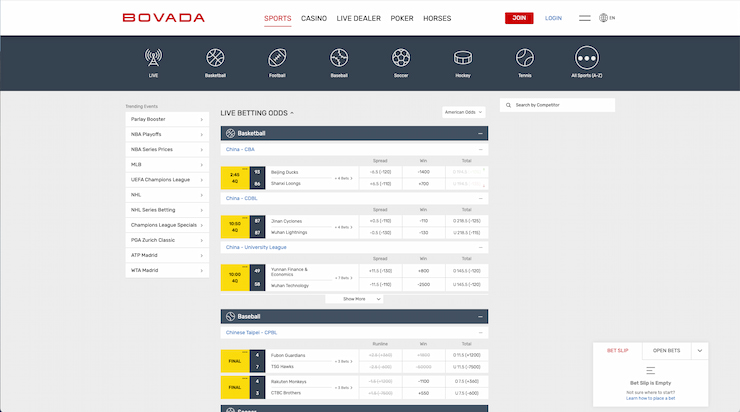
Task: Open NHL trending event
Action: (x=167, y=195)
